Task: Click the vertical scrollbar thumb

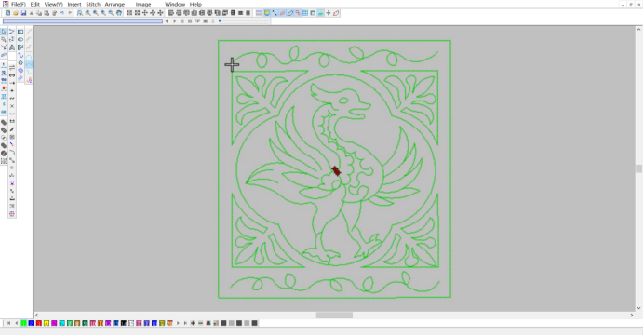Action: click(638, 168)
